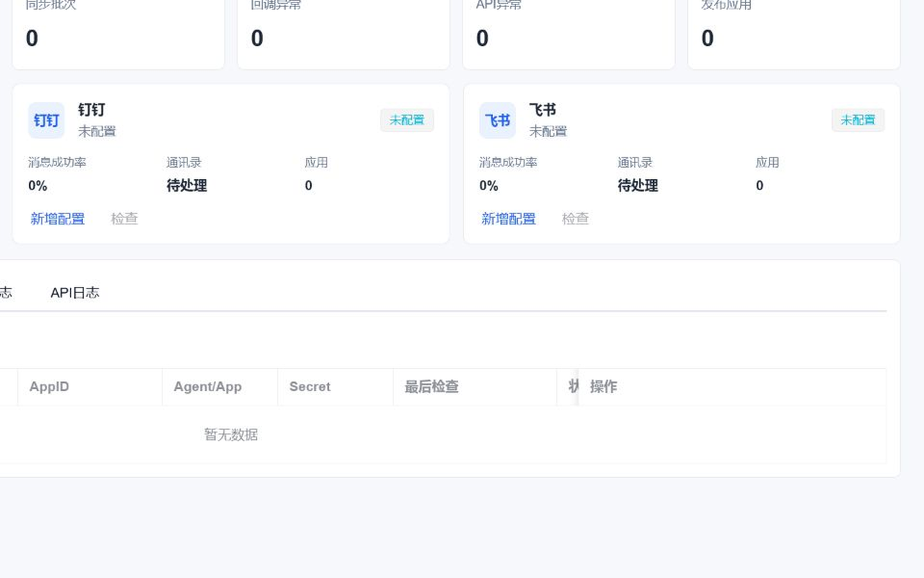Click the 通讯录 label in 钉钉 card
The image size is (924, 578).
[184, 162]
